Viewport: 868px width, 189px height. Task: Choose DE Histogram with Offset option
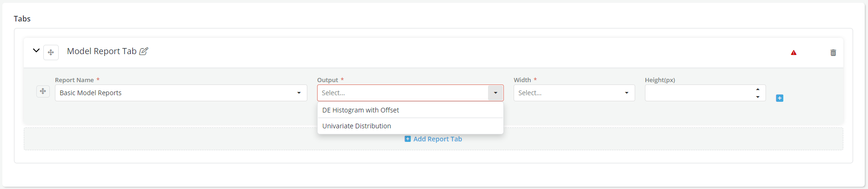pos(360,110)
